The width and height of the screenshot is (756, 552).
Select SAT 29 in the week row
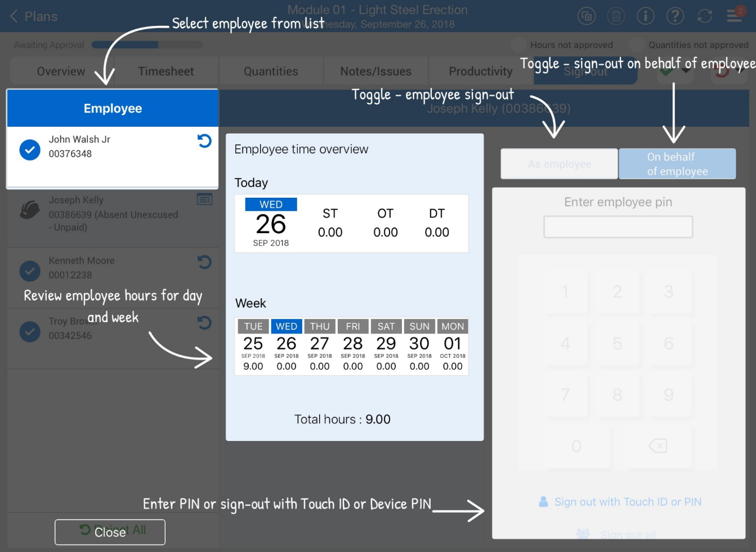pos(386,346)
